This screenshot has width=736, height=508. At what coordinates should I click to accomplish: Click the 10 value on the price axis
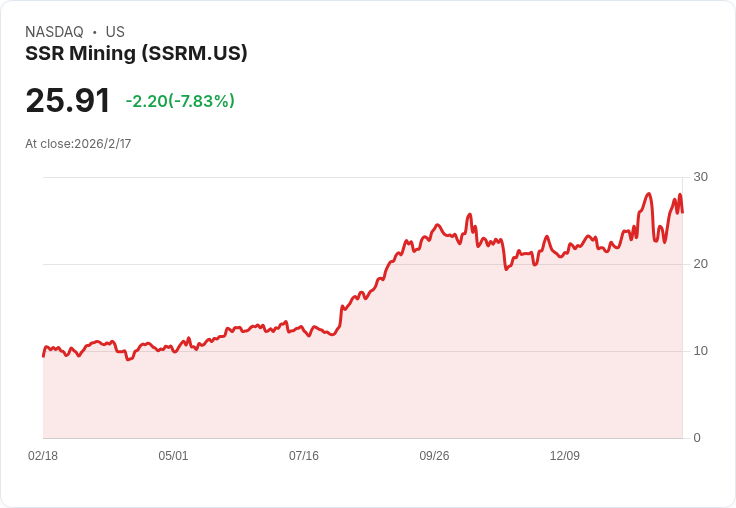point(700,351)
